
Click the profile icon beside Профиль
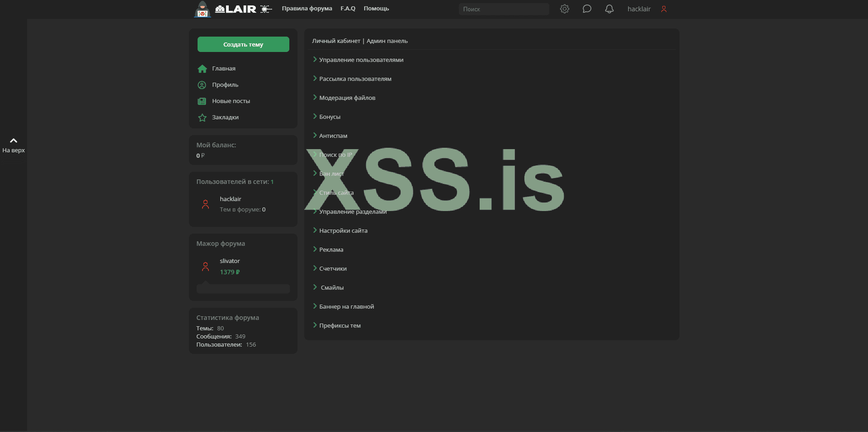pos(202,85)
